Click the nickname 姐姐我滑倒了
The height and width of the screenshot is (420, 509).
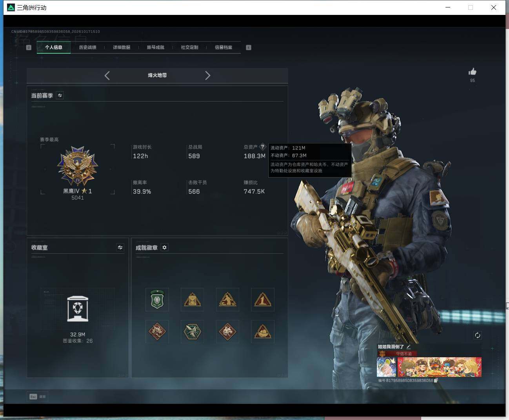[x=391, y=347]
